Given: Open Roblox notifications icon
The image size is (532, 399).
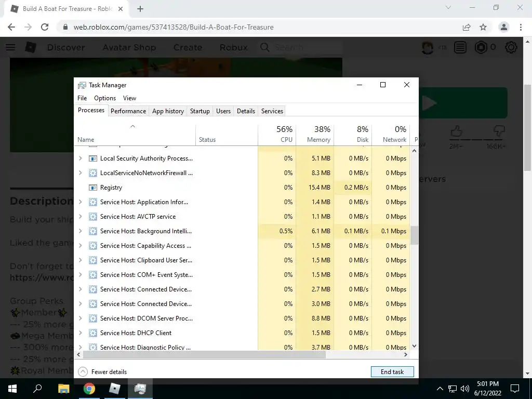Looking at the screenshot, I should (x=460, y=47).
